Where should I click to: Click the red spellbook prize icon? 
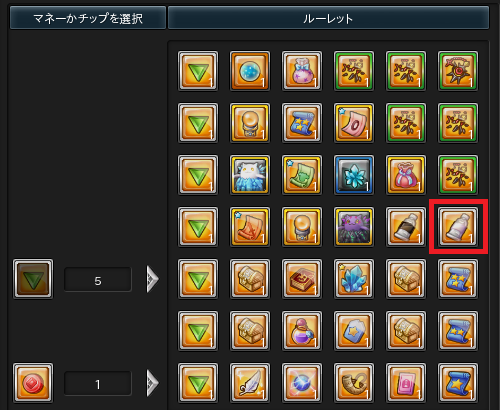[x=302, y=279]
